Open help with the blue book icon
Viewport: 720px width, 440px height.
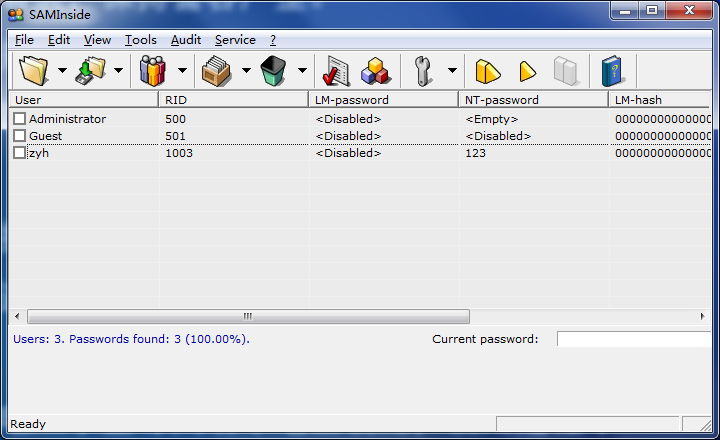[613, 71]
